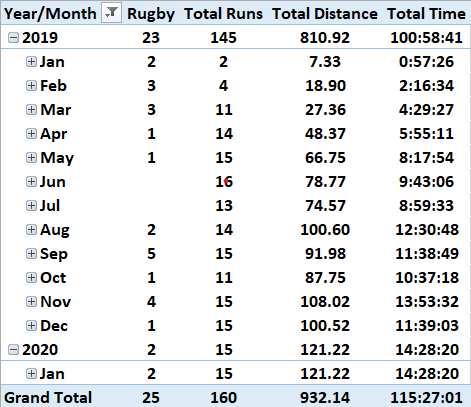Expand the Sep month row

(x=31, y=254)
